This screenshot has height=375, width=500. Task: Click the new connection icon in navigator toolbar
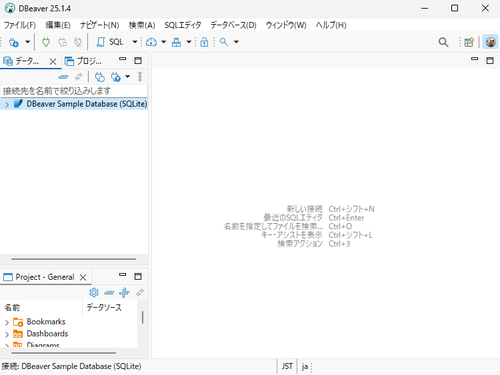pos(100,77)
